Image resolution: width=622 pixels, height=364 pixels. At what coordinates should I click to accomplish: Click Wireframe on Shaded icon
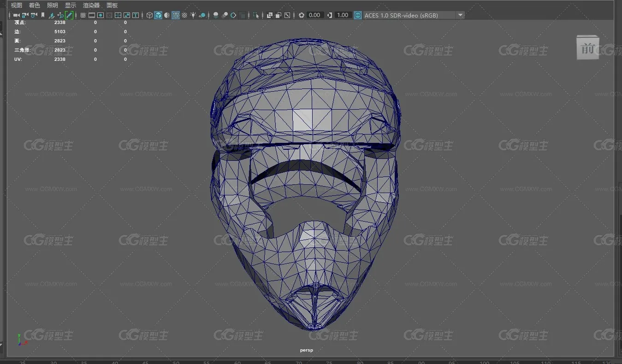click(176, 15)
